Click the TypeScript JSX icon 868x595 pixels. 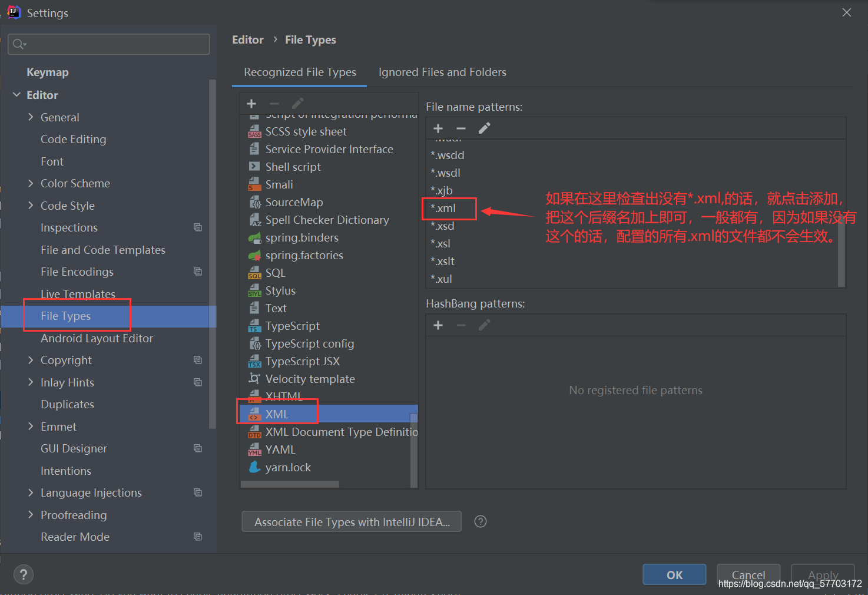point(254,361)
